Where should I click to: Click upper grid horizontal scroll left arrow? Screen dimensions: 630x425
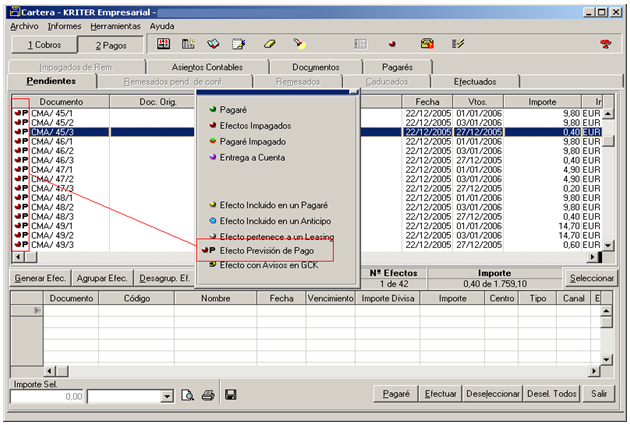point(17,256)
